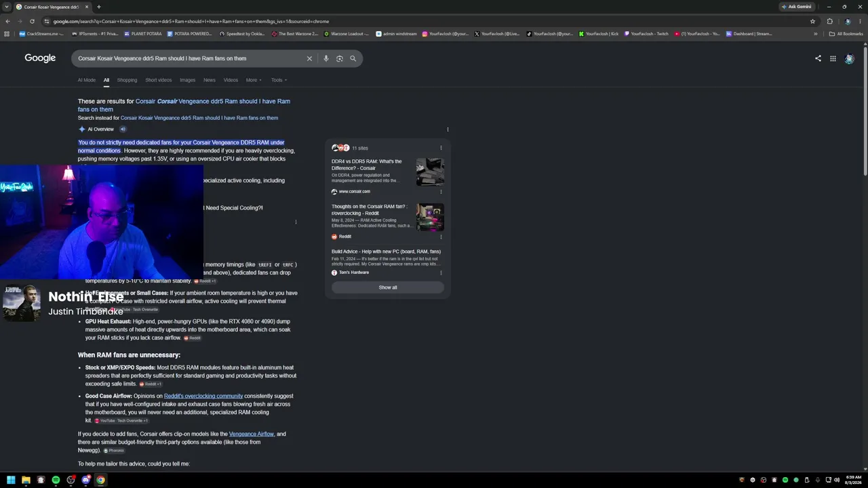Open Reddit's overclocking community link

click(203, 396)
